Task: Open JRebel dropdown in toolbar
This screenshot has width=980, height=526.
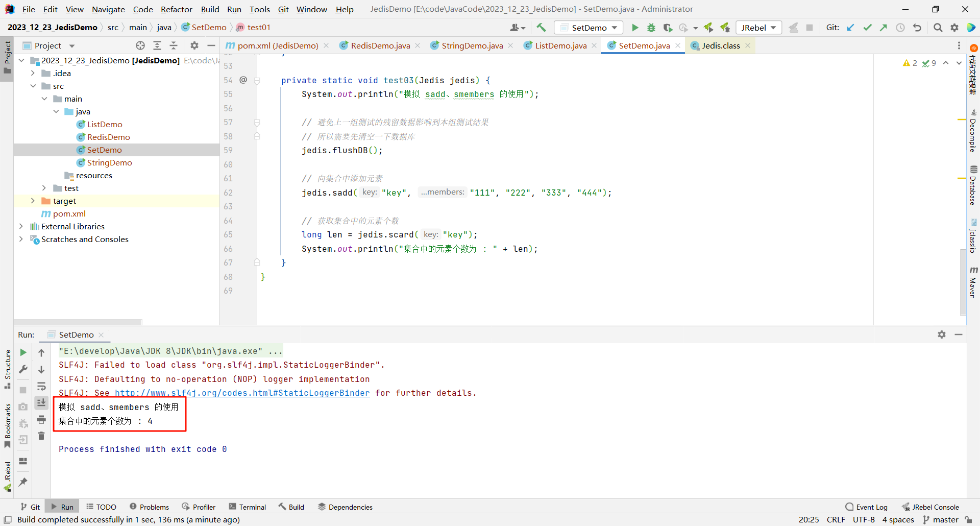Action: [x=759, y=28]
